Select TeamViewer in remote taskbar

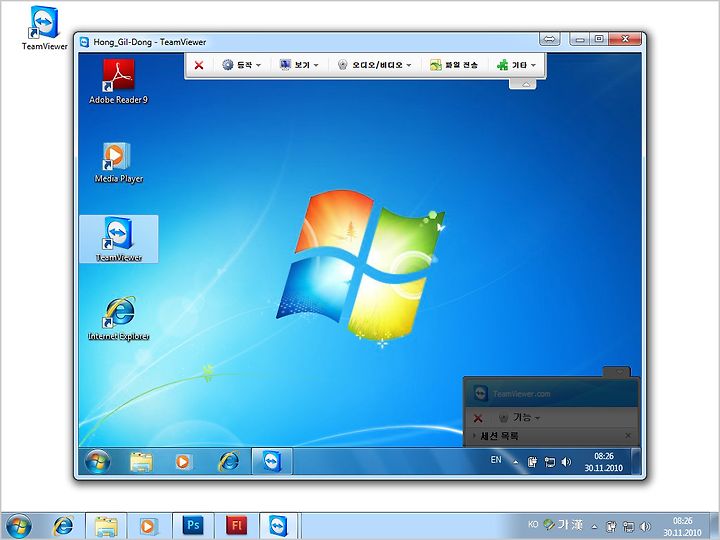(272, 461)
